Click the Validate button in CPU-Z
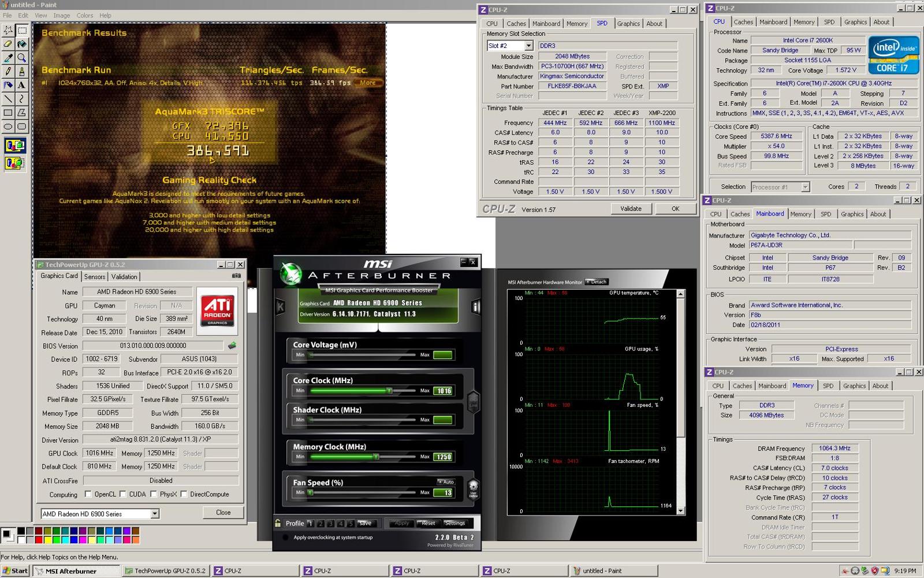 tap(631, 209)
